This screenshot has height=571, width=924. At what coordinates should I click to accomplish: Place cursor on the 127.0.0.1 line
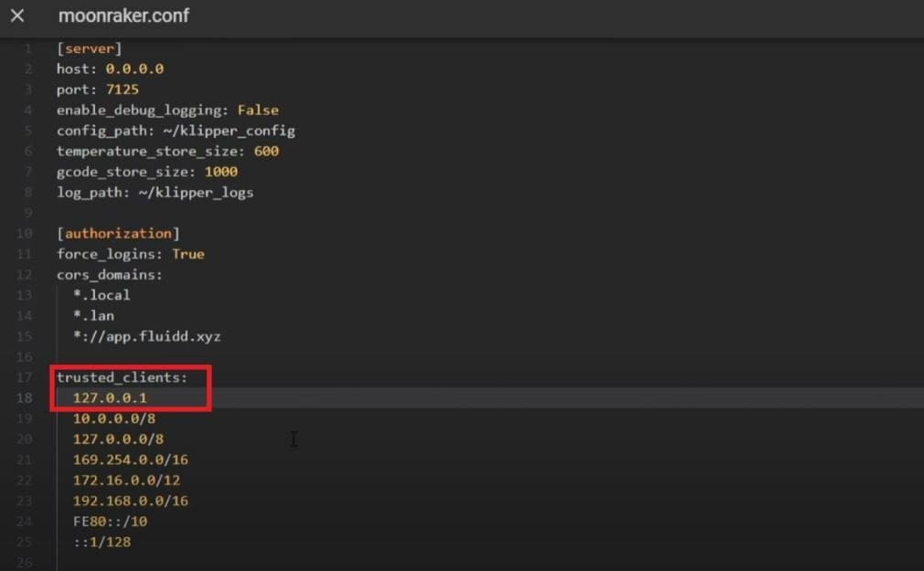tap(110, 397)
